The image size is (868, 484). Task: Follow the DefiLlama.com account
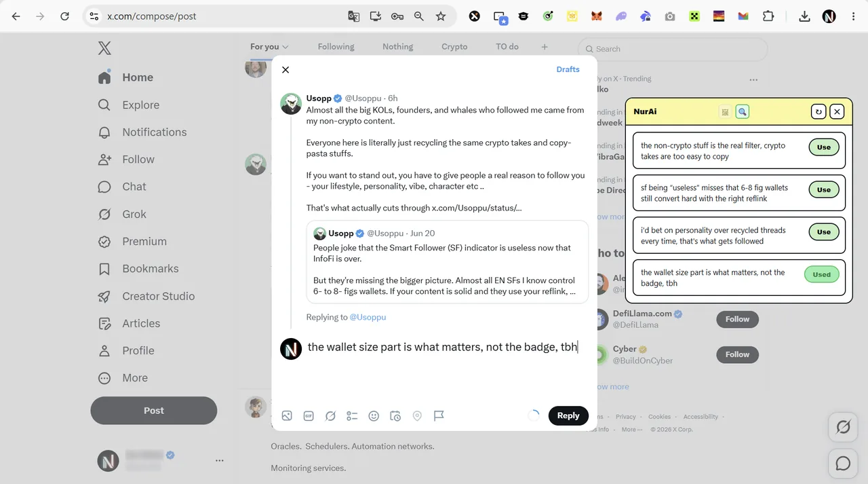(x=737, y=319)
